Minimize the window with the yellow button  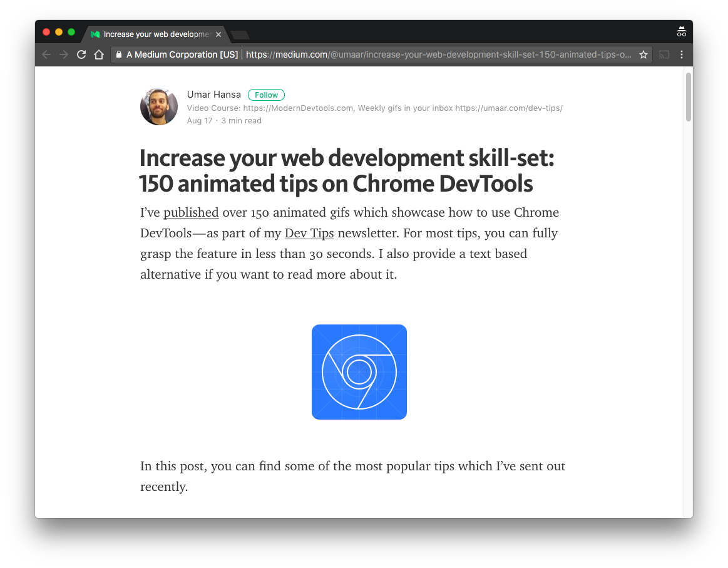coord(59,32)
